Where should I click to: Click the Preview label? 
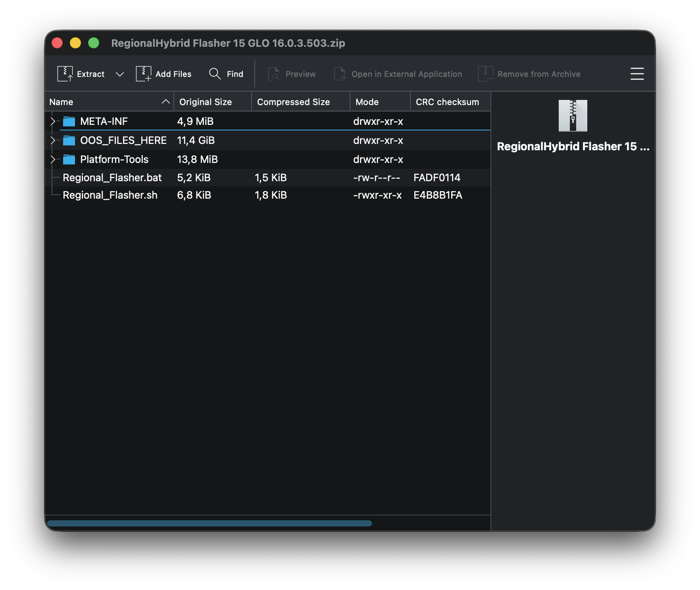pos(301,74)
